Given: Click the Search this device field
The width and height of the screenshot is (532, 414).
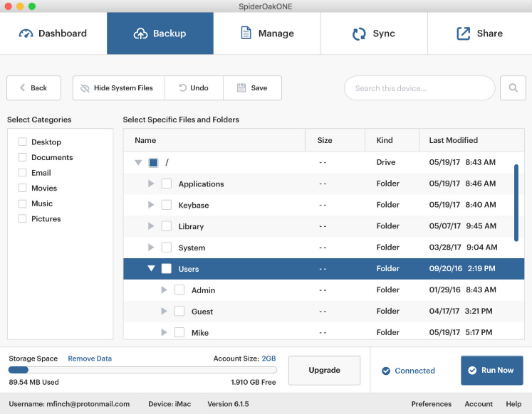Looking at the screenshot, I should (x=419, y=87).
